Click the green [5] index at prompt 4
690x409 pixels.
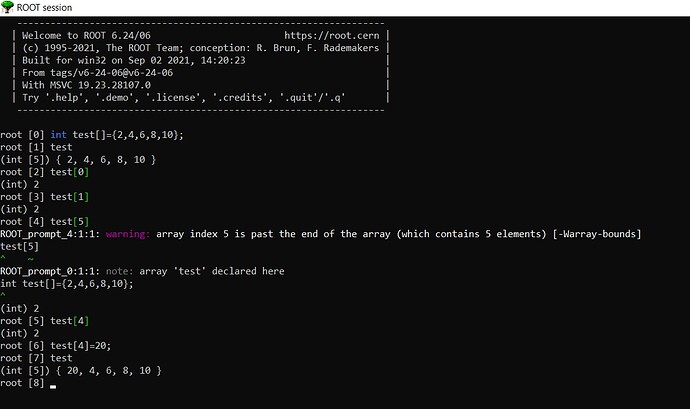(x=81, y=221)
